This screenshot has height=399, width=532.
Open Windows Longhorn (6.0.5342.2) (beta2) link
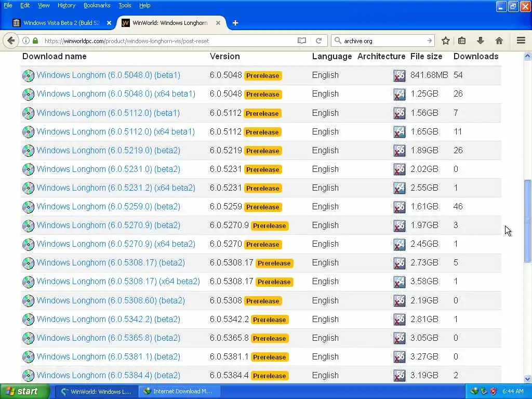(x=109, y=320)
